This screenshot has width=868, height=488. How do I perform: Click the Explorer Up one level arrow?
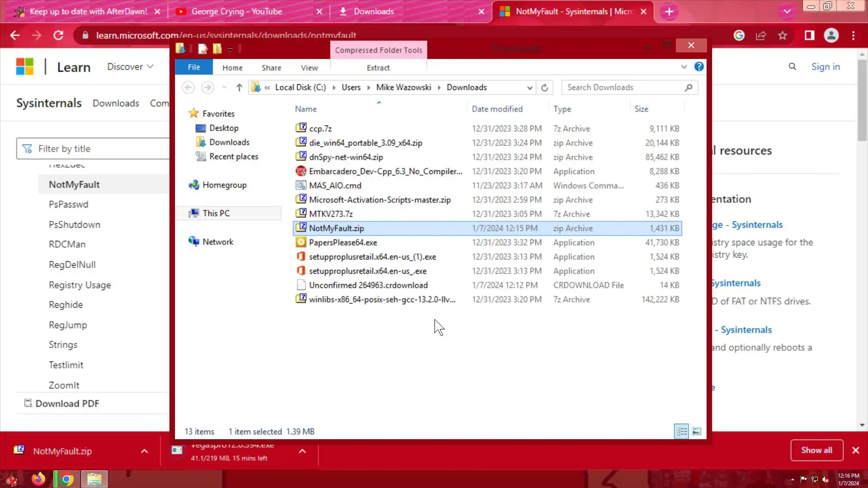click(x=239, y=88)
